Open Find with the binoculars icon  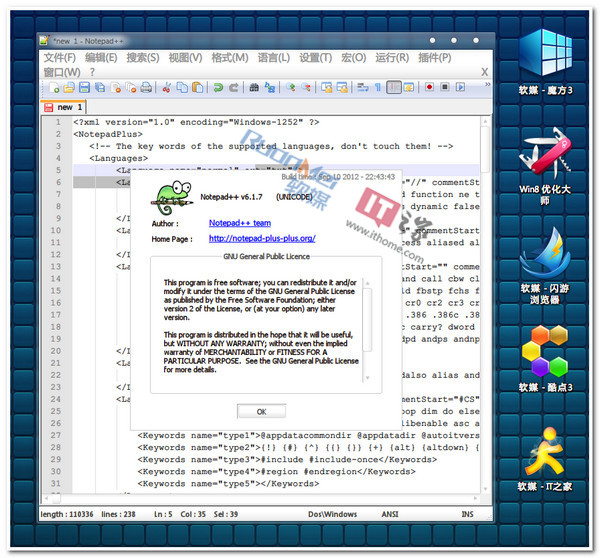[x=254, y=88]
